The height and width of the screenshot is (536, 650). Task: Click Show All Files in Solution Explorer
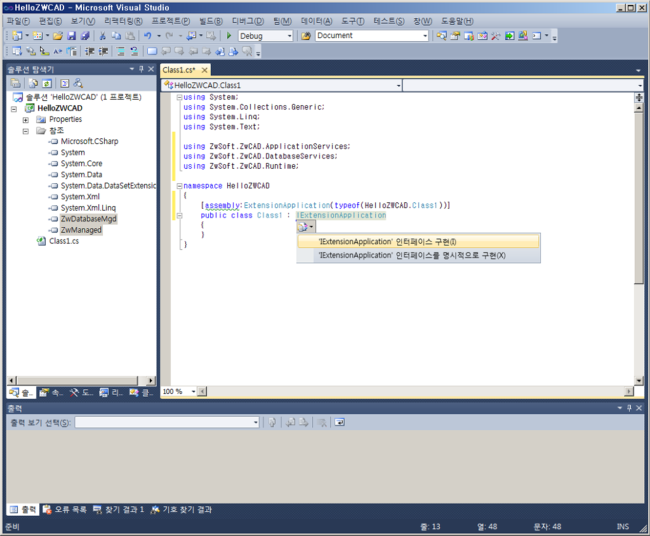(33, 83)
